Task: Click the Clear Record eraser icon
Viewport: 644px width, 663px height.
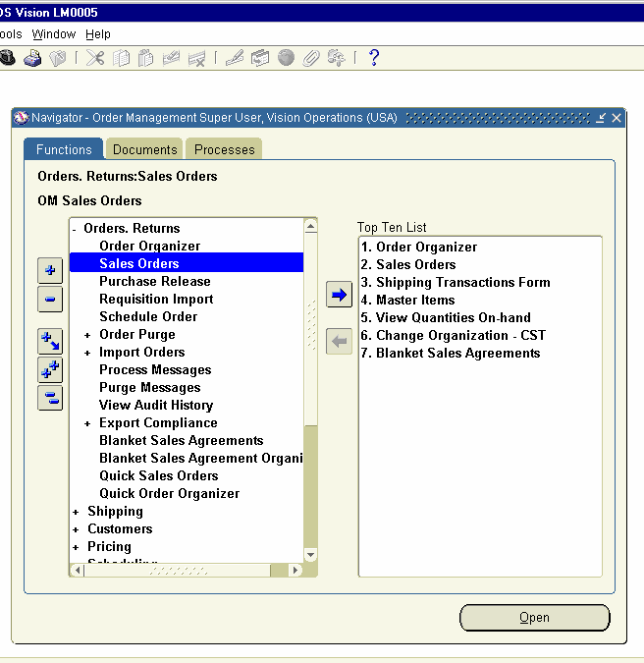Action: coord(171,58)
